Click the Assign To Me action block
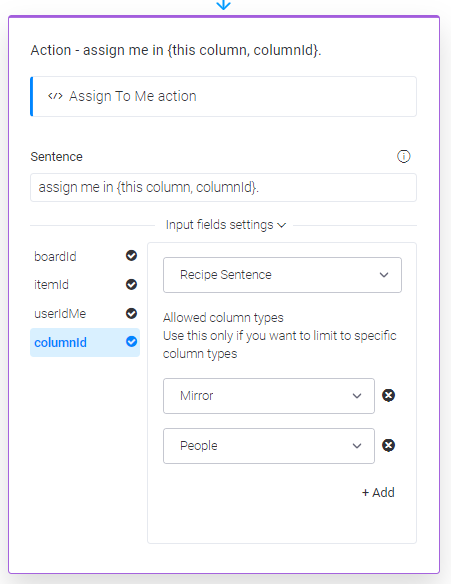Image resolution: width=451 pixels, height=584 pixels. (223, 96)
